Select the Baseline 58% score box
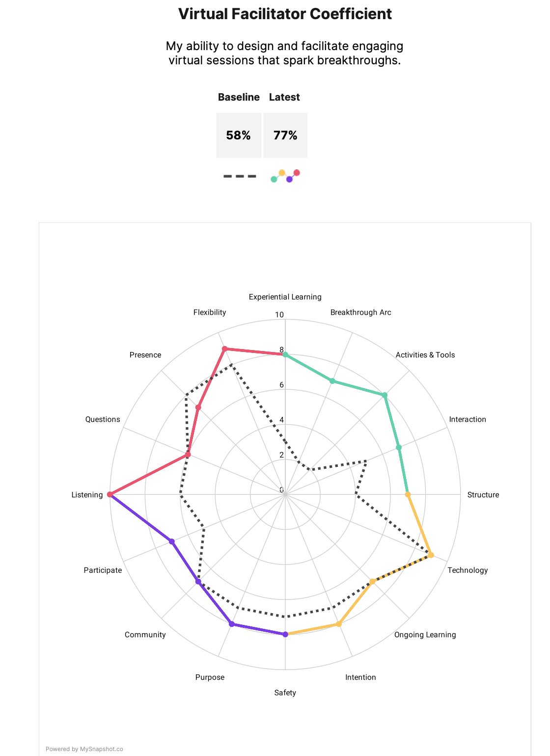The image size is (550, 756). point(239,135)
